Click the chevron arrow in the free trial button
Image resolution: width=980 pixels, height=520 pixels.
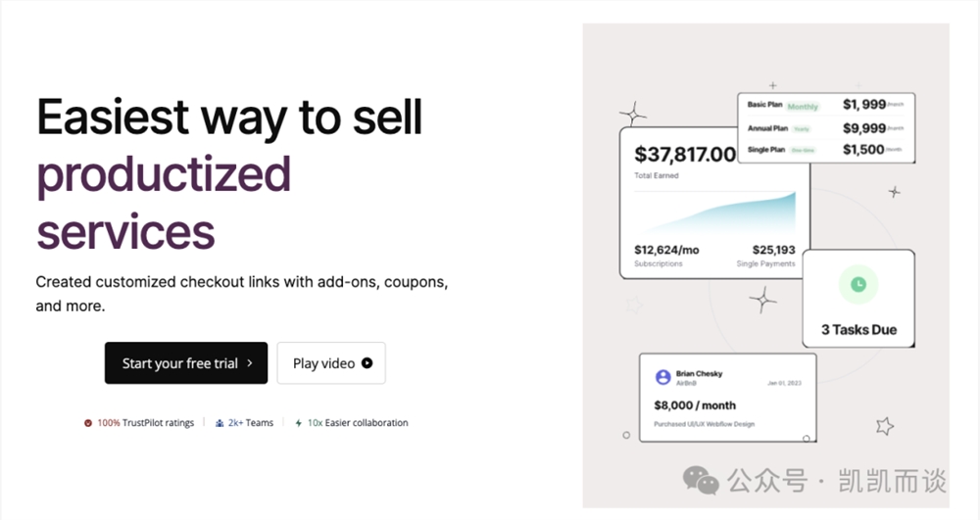click(x=249, y=362)
